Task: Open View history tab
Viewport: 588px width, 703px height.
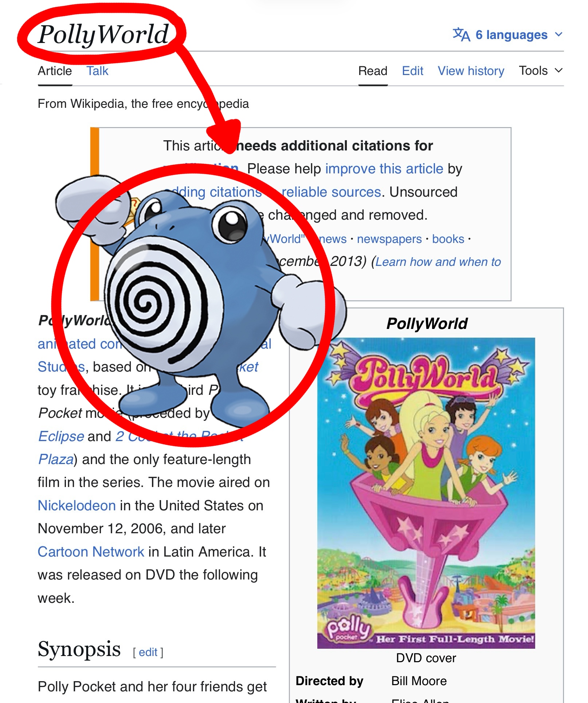Action: coord(471,71)
